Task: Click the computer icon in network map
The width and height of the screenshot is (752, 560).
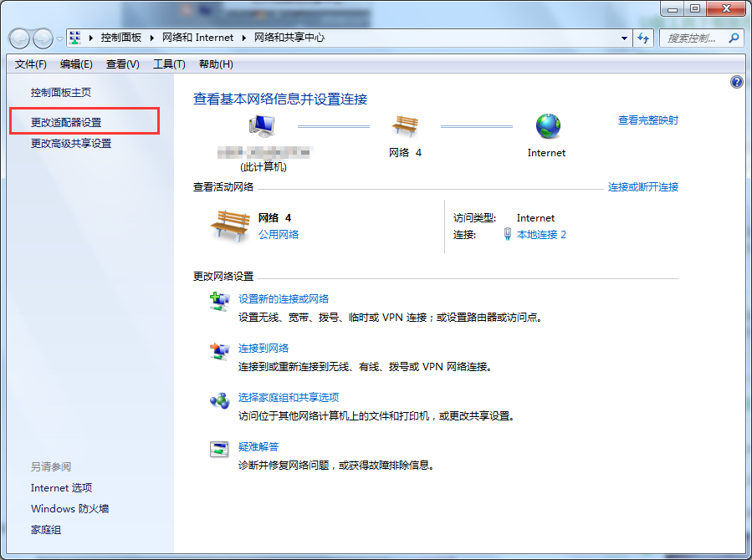Action: coord(262,126)
